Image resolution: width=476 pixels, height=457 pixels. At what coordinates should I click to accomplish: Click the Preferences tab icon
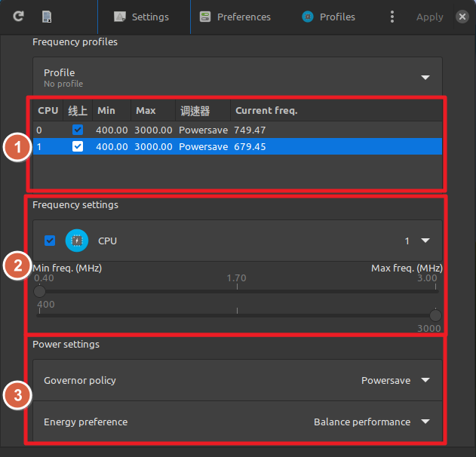(x=205, y=17)
